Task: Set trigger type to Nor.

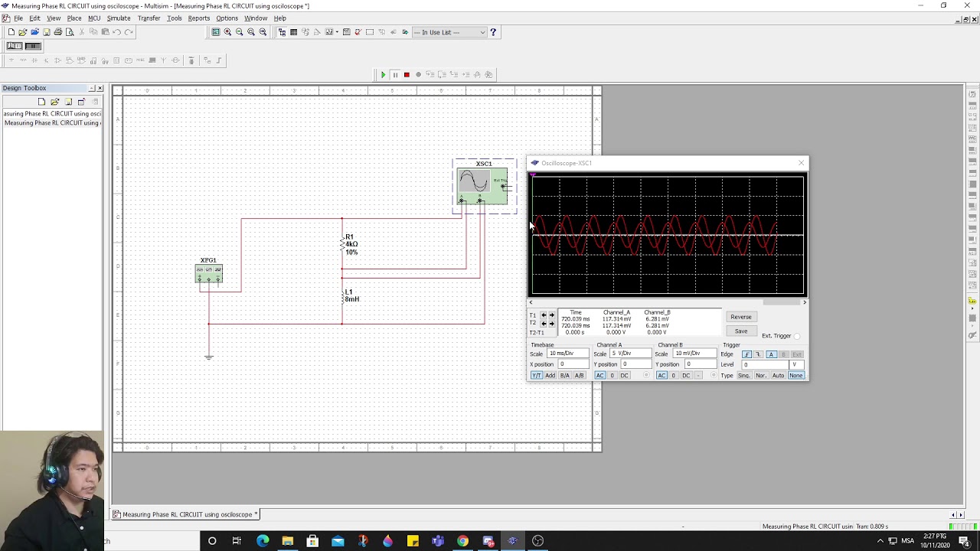Action: (761, 376)
